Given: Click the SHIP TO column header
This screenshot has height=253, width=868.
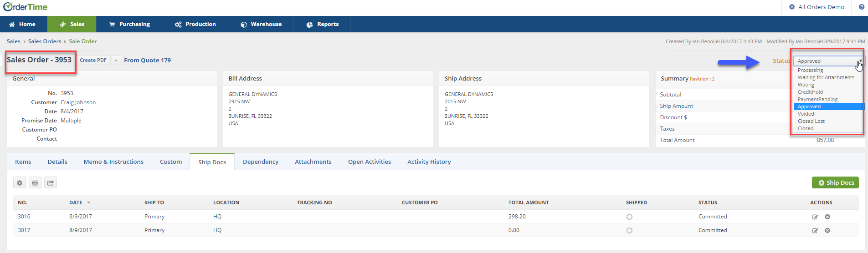Looking at the screenshot, I should click(154, 202).
